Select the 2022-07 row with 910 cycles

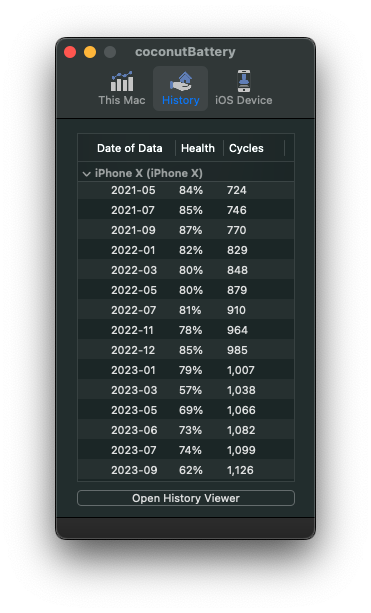tap(186, 310)
